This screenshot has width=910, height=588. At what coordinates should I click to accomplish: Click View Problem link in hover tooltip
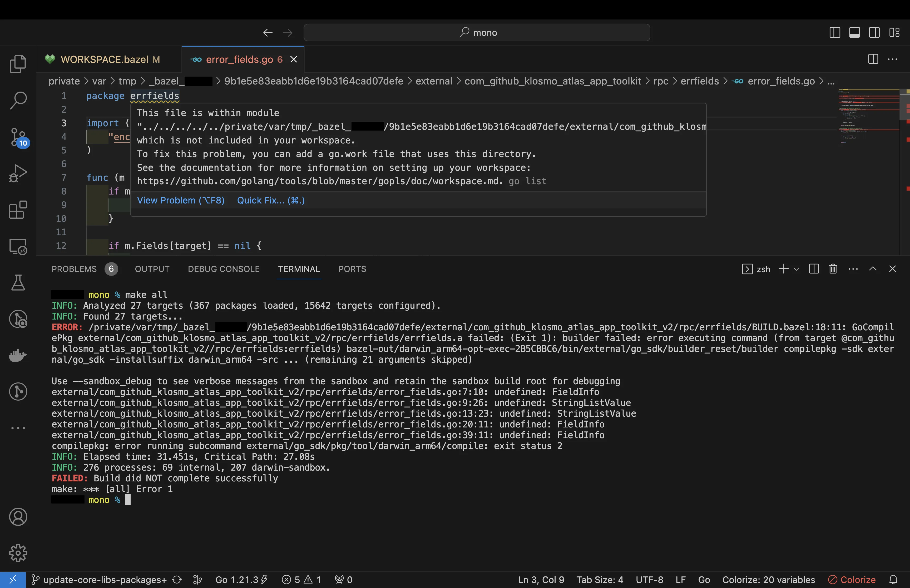(x=181, y=201)
